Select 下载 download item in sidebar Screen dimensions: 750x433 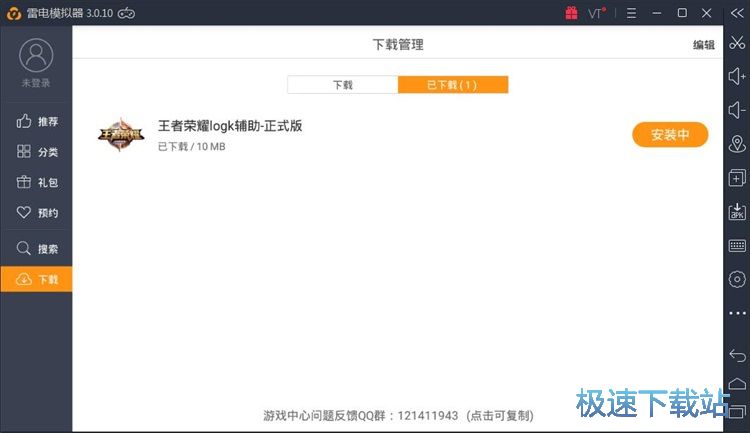pos(36,279)
